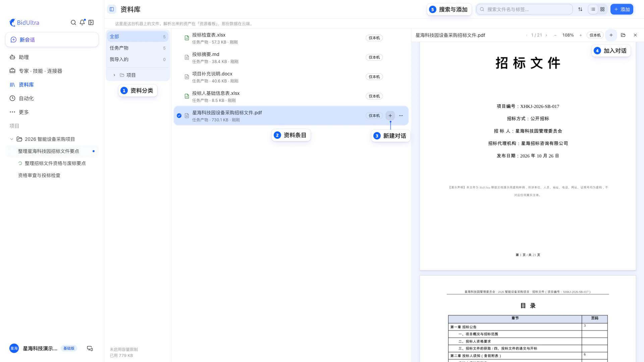This screenshot has height=362, width=644.
Task: Open 自动化 in the sidebar
Action: [52, 99]
